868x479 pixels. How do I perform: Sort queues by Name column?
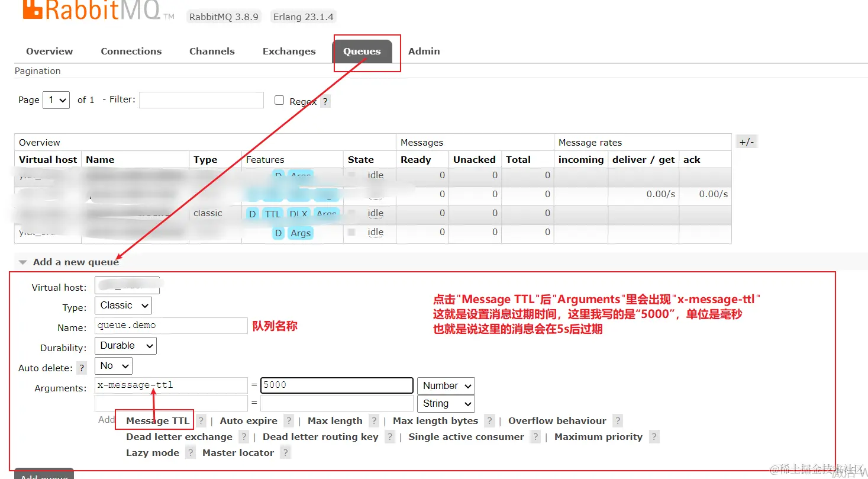pos(100,159)
